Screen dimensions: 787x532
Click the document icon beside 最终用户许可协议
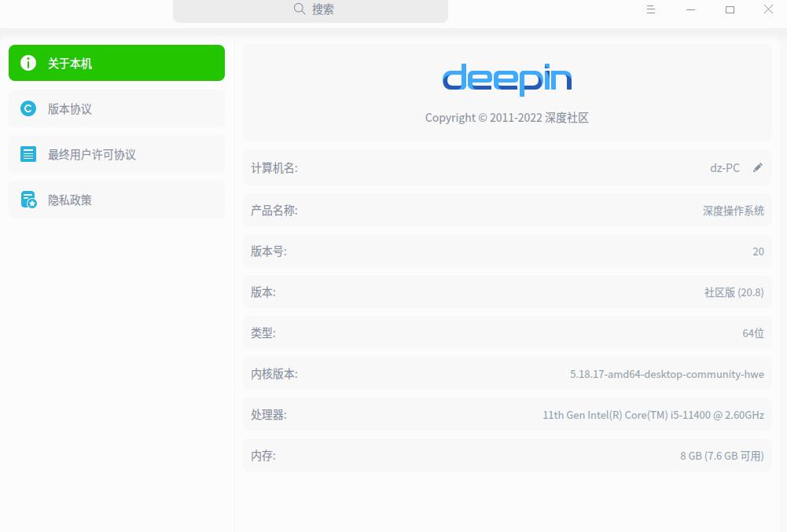click(x=28, y=154)
